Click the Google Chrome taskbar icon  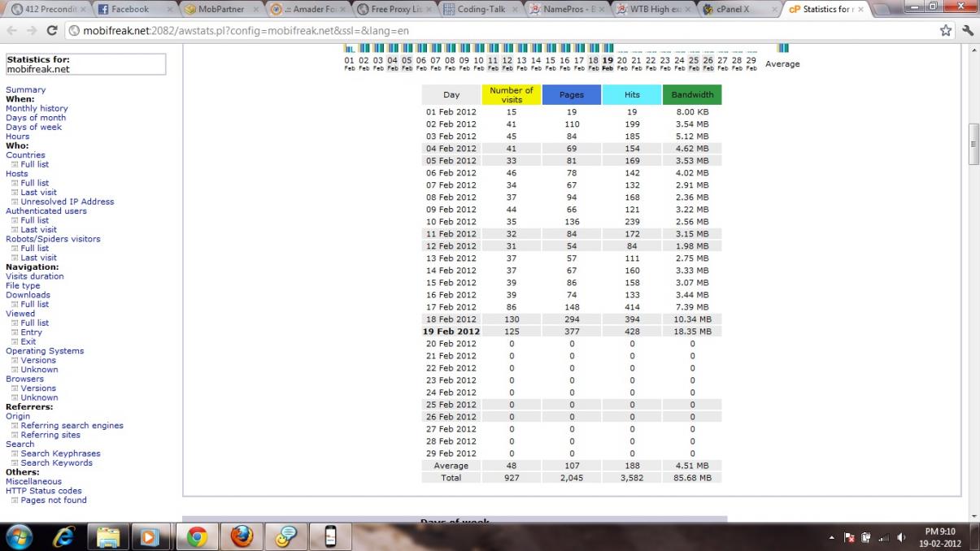pos(198,537)
